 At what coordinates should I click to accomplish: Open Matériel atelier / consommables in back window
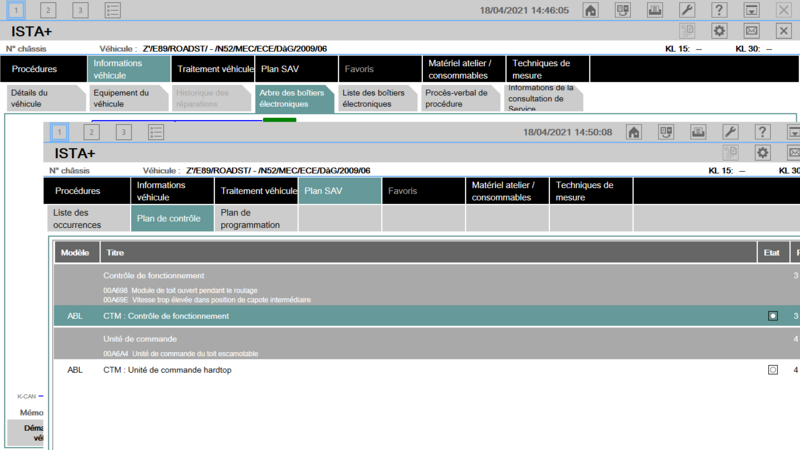coord(464,69)
